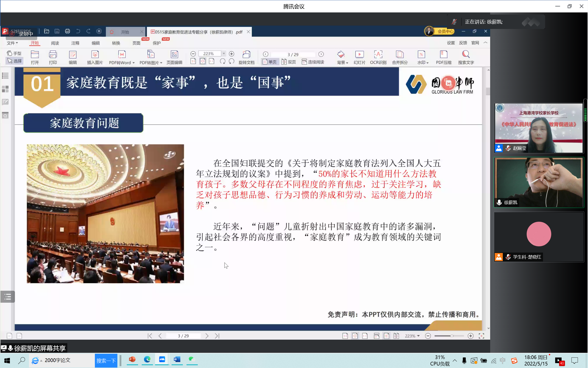Toggle the floating list button at left
The image size is (588, 368).
pos(8,297)
